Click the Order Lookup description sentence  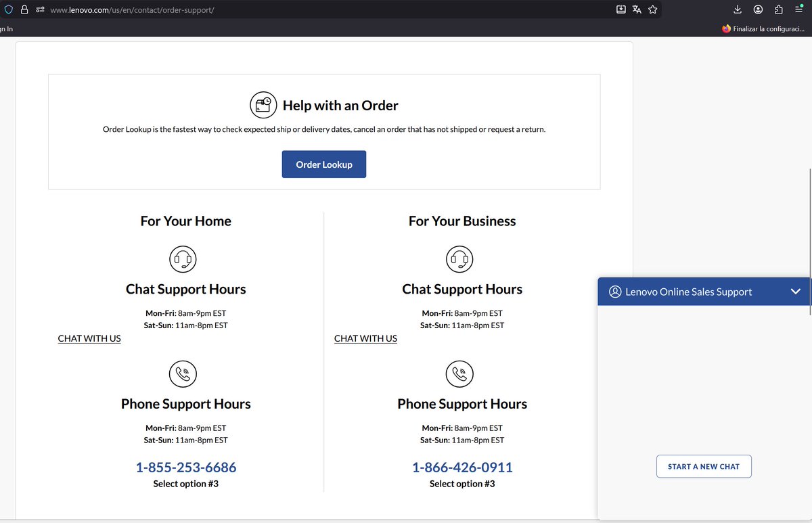pyautogui.click(x=324, y=129)
